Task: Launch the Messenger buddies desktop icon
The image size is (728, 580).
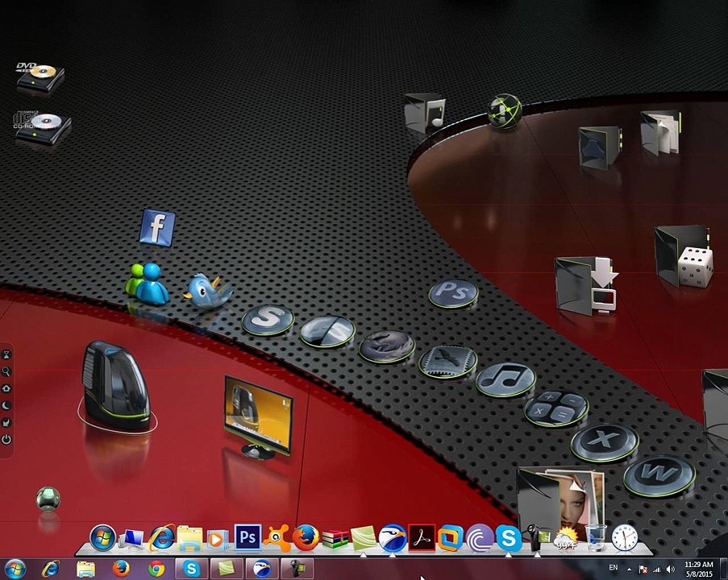Action: [148, 284]
